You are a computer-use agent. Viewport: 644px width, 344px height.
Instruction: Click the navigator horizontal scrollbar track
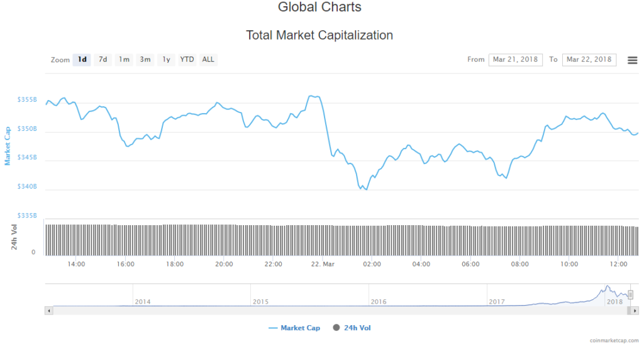click(x=314, y=310)
